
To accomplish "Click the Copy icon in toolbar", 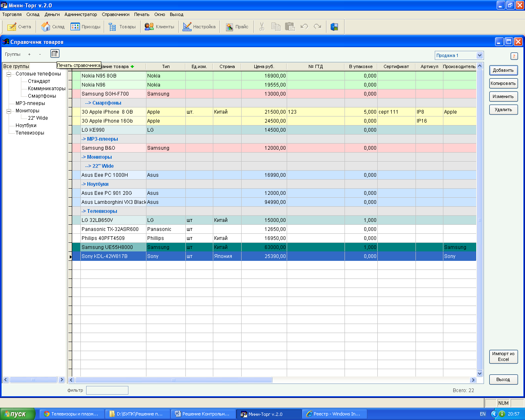I will click(276, 27).
